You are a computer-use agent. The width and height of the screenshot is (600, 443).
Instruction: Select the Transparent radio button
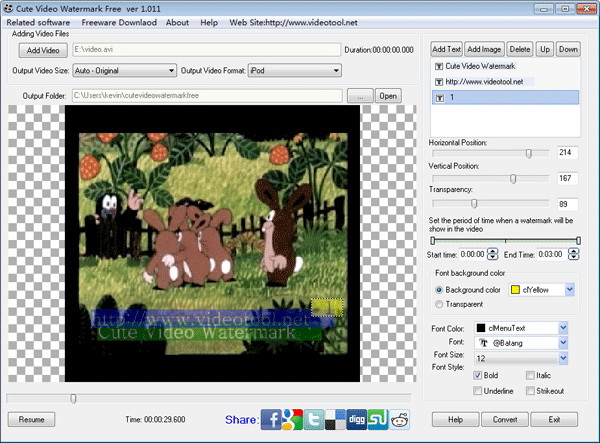pyautogui.click(x=439, y=304)
